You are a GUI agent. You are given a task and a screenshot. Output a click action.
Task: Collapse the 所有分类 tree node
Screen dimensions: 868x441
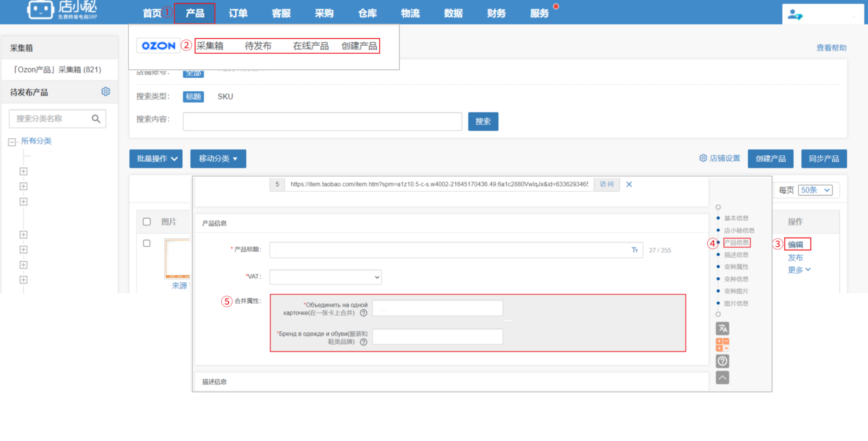(12, 142)
